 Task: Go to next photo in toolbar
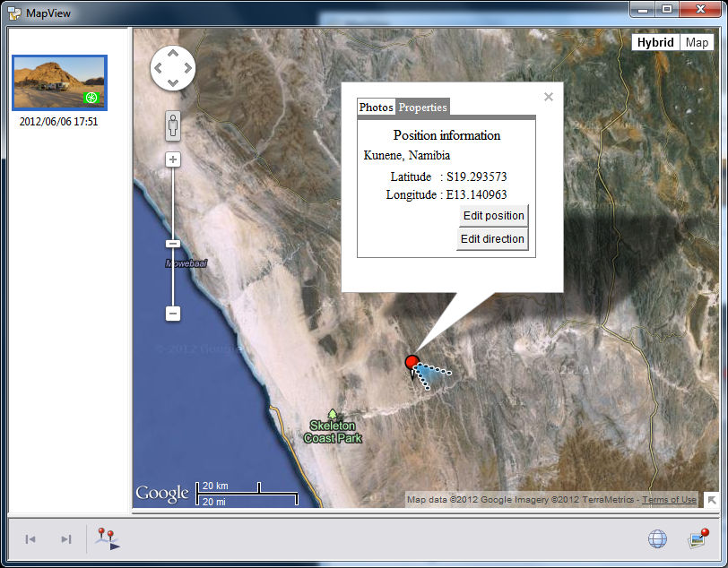click(x=66, y=539)
